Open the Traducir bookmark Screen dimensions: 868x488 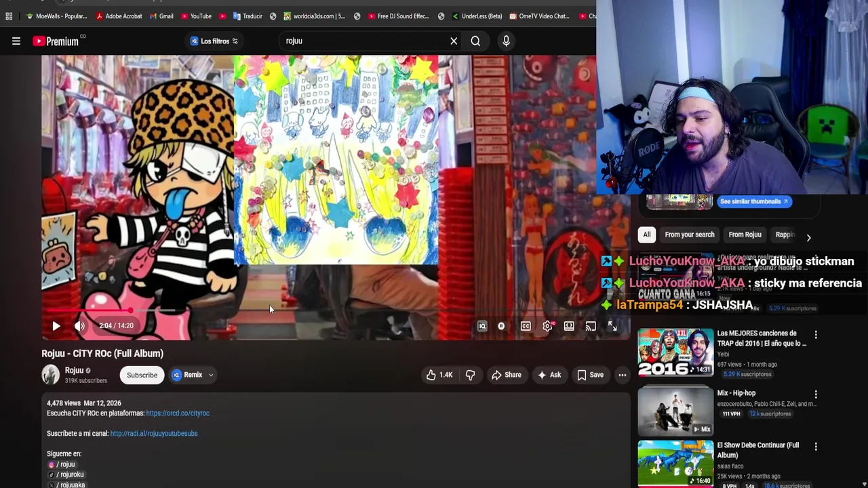(247, 16)
